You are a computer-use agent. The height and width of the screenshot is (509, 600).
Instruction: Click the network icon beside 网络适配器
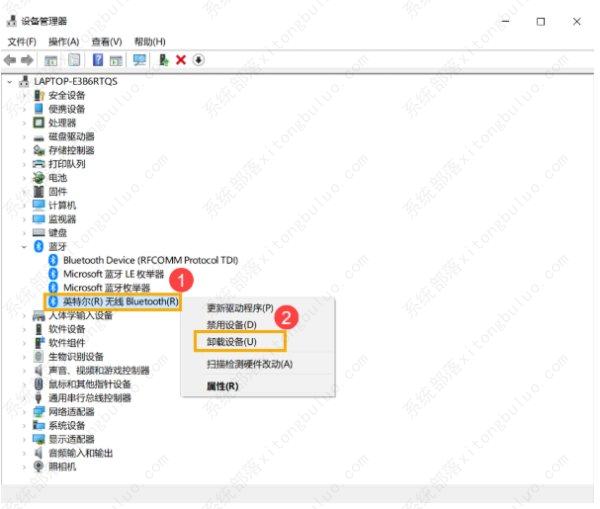39,411
